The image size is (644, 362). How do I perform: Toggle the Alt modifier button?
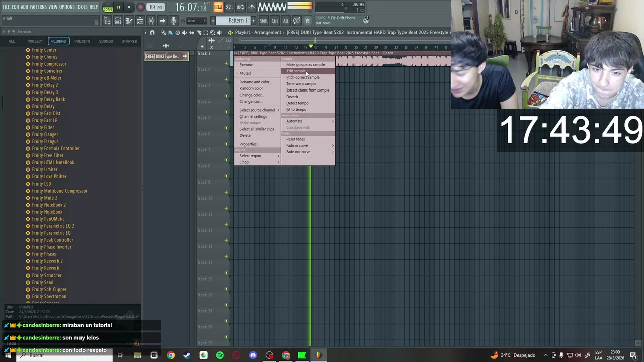click(x=286, y=21)
